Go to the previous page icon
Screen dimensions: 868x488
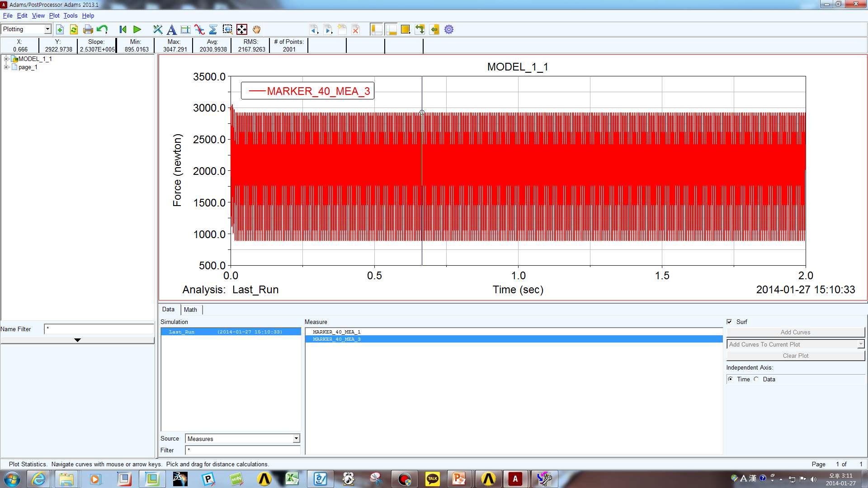[x=314, y=30]
